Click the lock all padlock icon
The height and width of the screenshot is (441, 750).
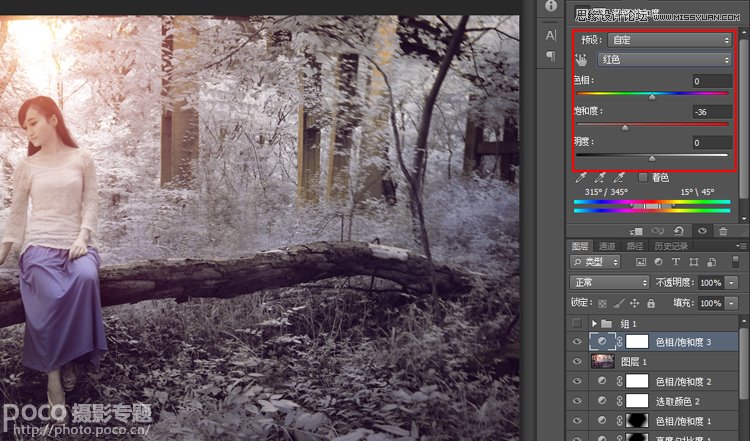pyautogui.click(x=651, y=303)
